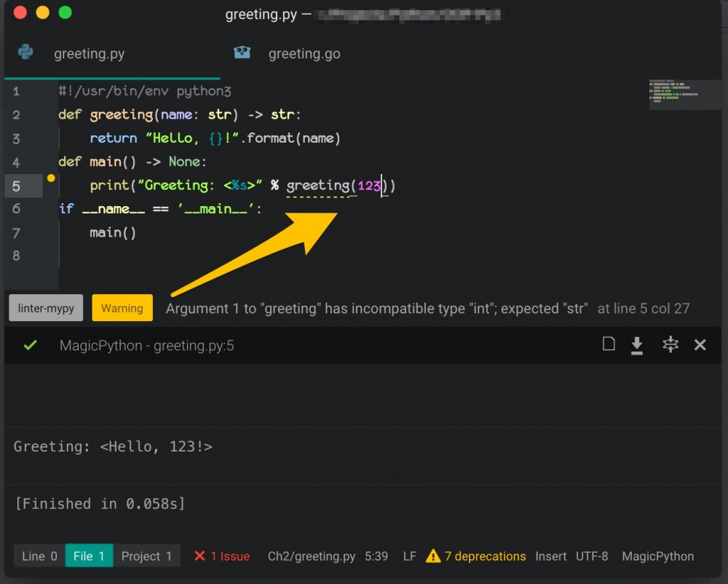Change the LF line ending setting
728x584 pixels.
(409, 556)
